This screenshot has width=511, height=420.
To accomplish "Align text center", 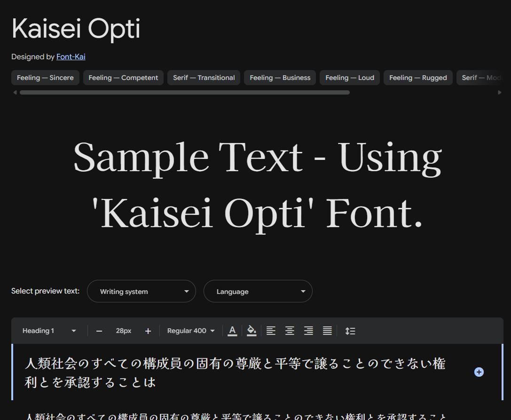I will [290, 331].
